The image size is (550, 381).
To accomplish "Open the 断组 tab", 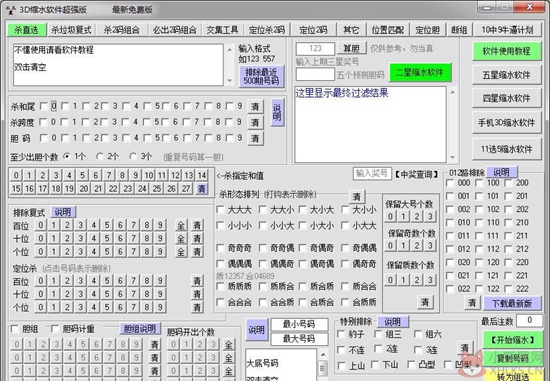I will tap(459, 30).
